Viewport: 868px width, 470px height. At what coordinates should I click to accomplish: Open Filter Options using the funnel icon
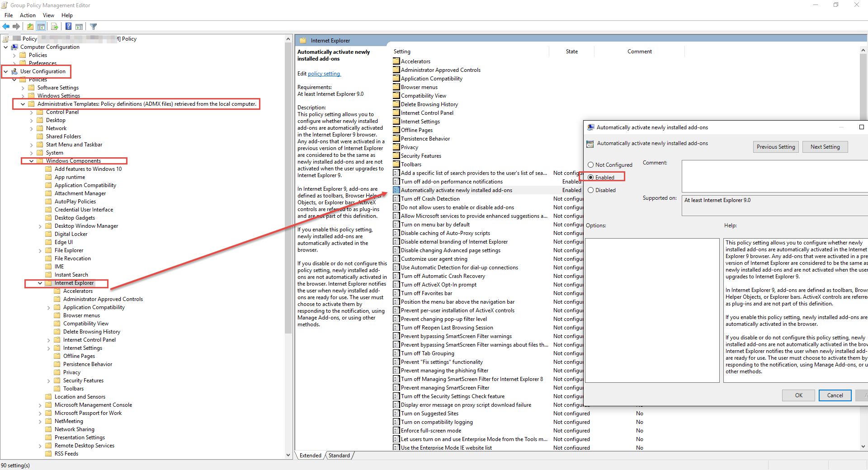coord(93,26)
